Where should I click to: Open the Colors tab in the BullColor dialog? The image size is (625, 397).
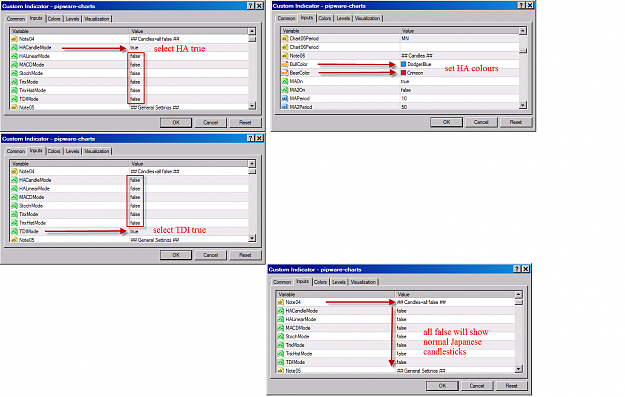click(325, 18)
